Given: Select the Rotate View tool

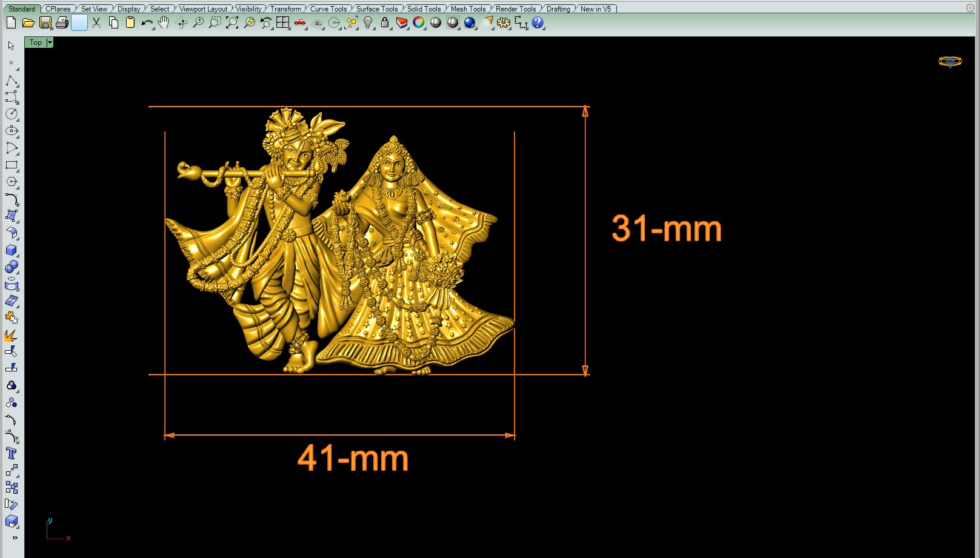Looking at the screenshot, I should (x=181, y=23).
